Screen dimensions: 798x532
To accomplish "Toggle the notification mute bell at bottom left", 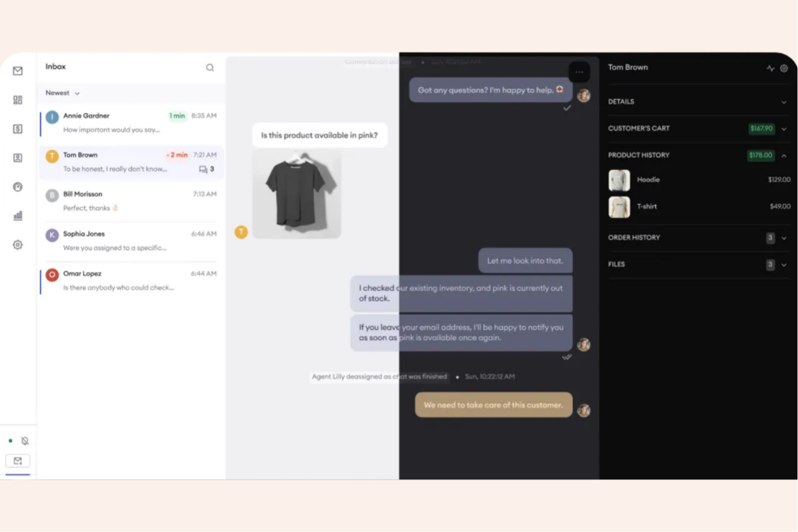I will click(x=24, y=440).
